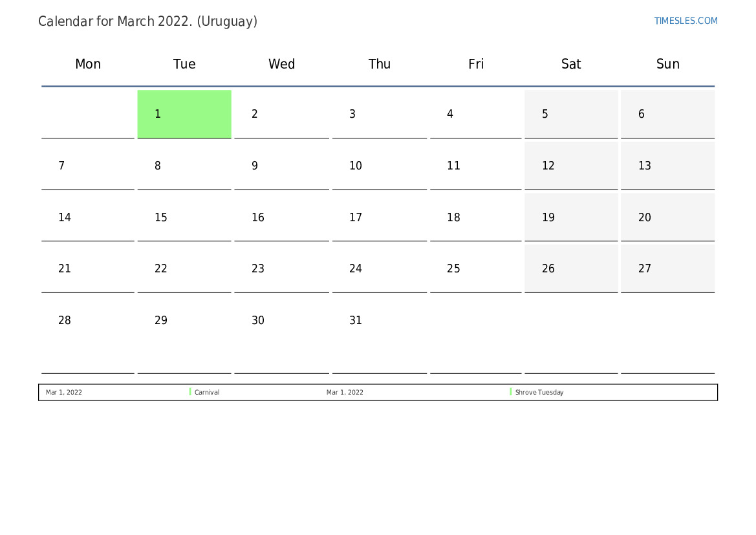The width and height of the screenshot is (756, 535).
Task: Click the 'Mar 1, 2022' date beside Carnival
Action: (x=63, y=392)
